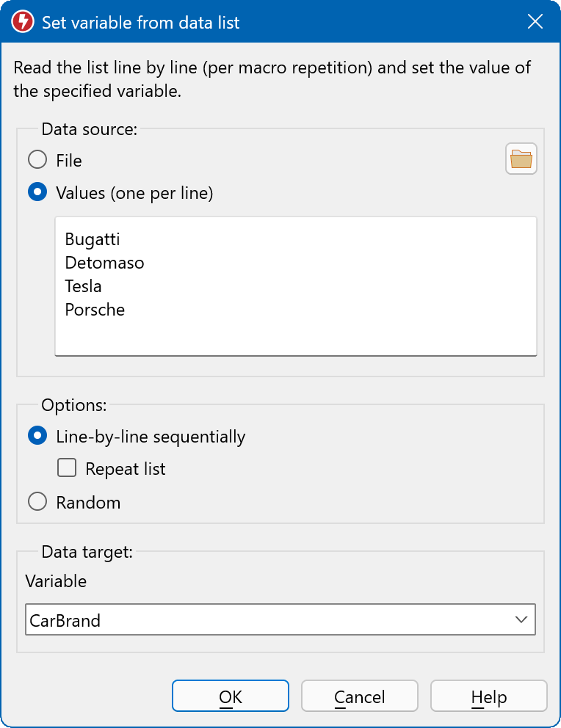Close the dialog window
The height and width of the screenshot is (728, 561).
[535, 22]
